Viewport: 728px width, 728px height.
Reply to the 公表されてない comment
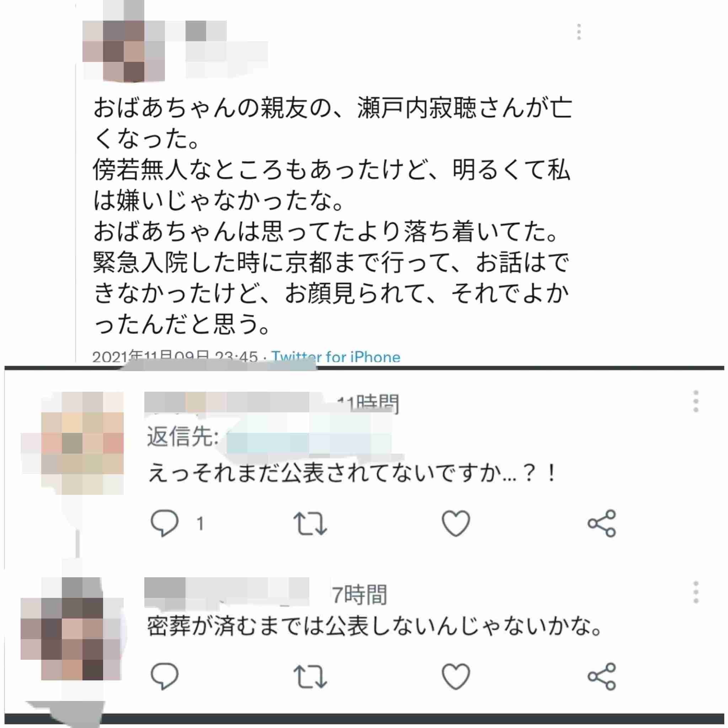[164, 523]
